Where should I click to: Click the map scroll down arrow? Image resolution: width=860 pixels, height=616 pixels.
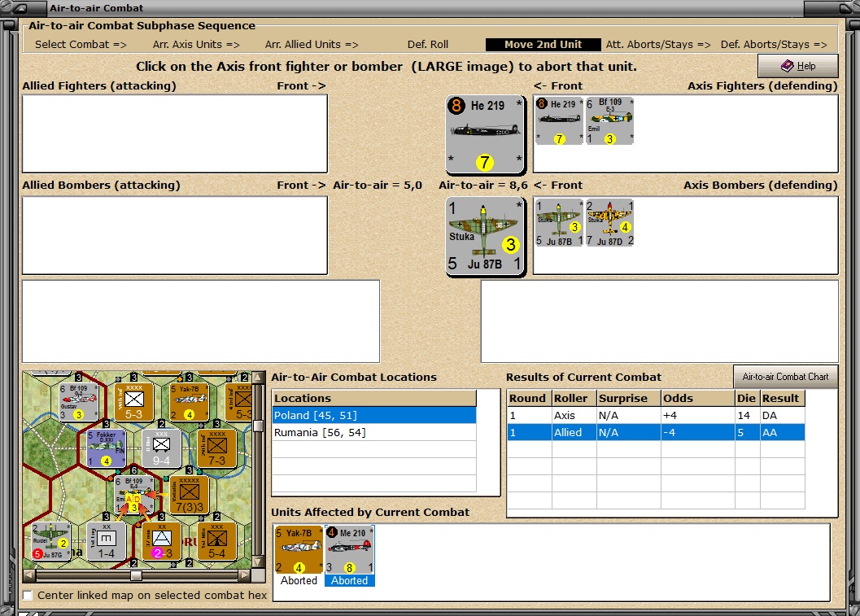coord(258,562)
